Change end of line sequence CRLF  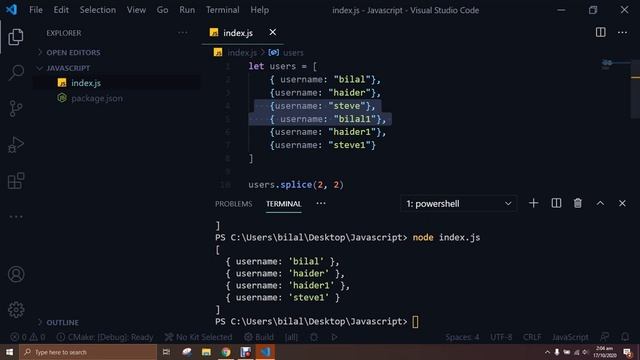tap(532, 337)
